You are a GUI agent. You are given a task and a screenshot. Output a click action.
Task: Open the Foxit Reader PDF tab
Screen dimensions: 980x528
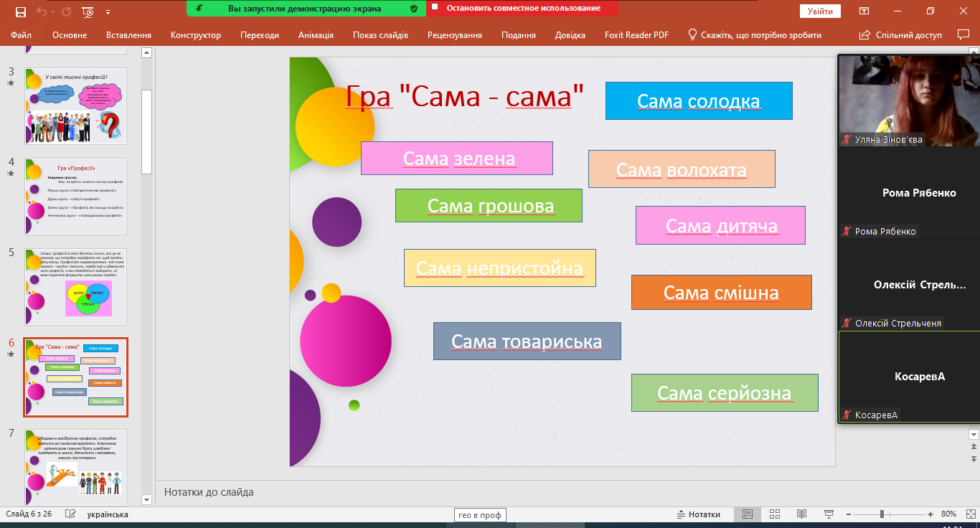point(636,34)
